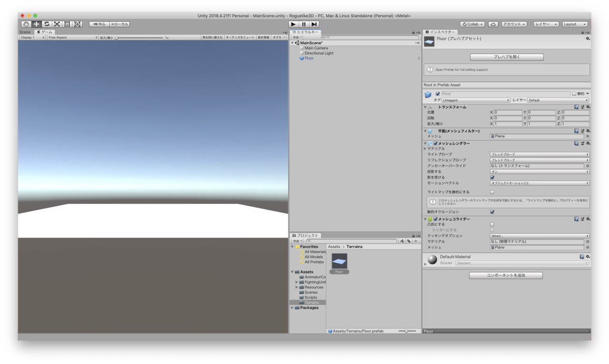The image size is (609, 364).
Task: Click the Step forward button
Action: (314, 24)
